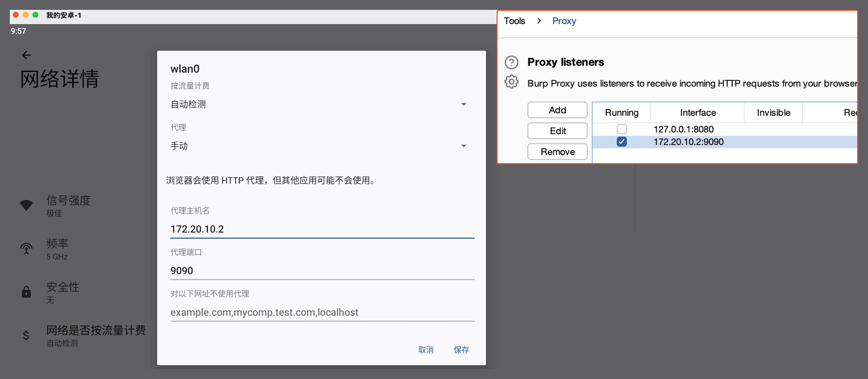
Task: Click the frequency antenna icon
Action: (x=26, y=249)
